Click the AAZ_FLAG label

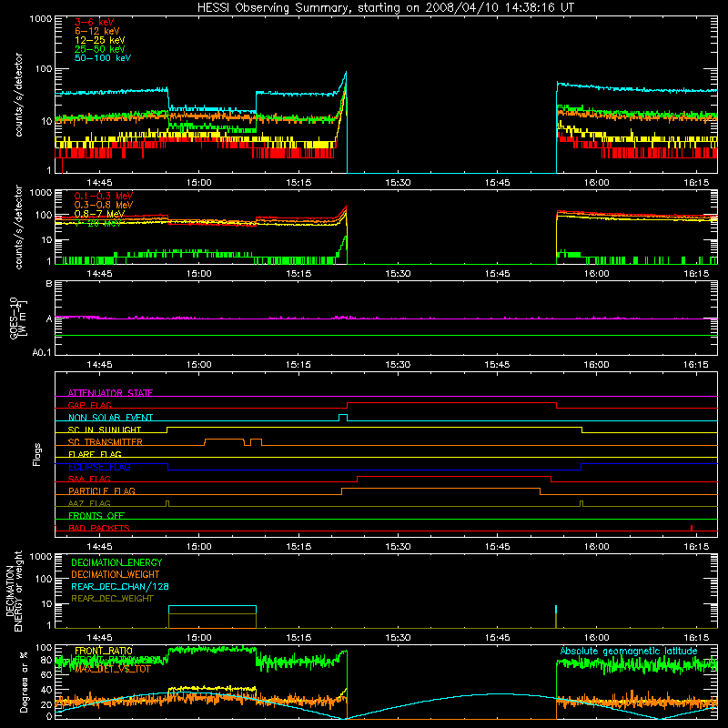tap(89, 503)
